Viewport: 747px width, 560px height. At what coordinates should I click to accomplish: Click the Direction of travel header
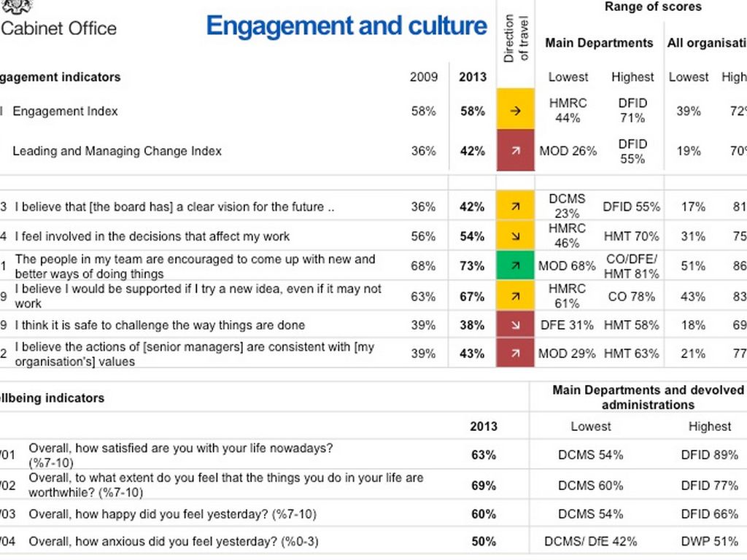click(x=515, y=38)
